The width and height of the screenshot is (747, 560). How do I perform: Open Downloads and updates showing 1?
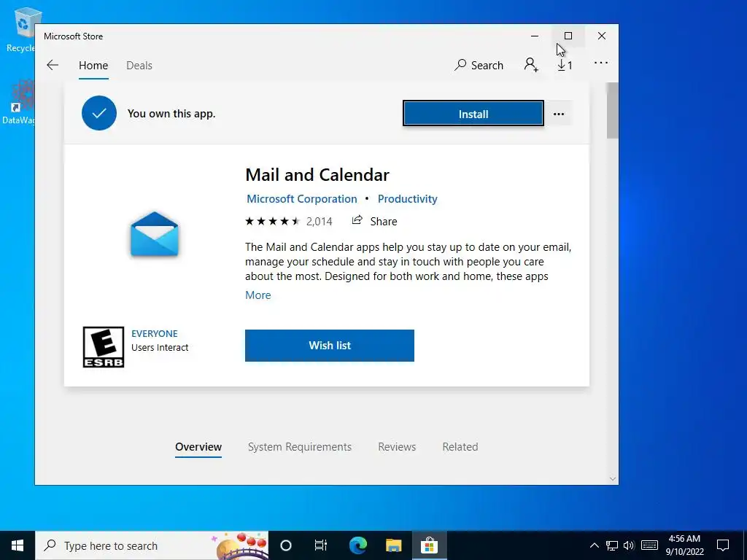(565, 65)
